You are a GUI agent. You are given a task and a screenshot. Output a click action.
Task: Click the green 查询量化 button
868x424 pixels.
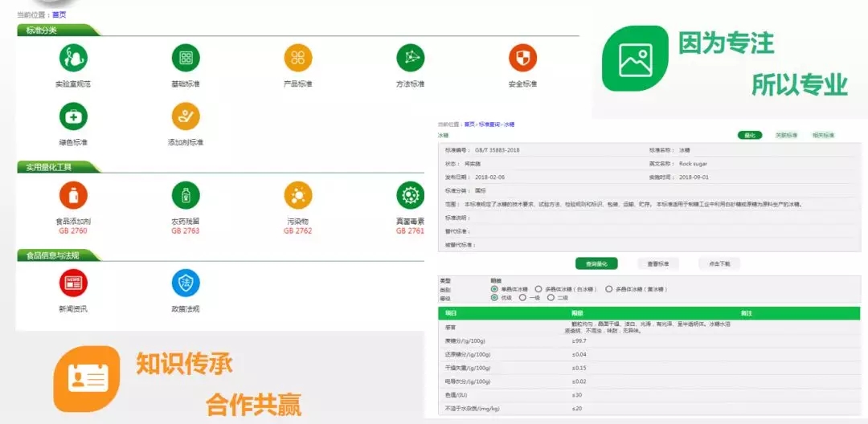(x=596, y=264)
